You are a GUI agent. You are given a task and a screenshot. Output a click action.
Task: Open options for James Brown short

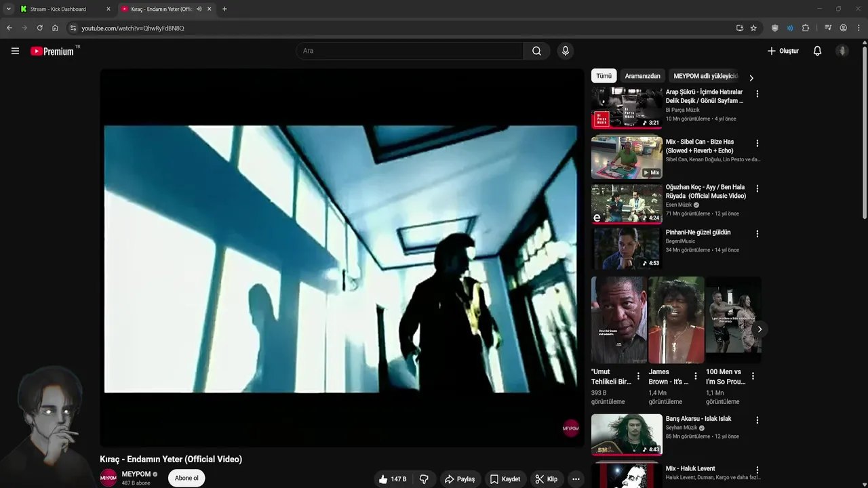point(695,375)
